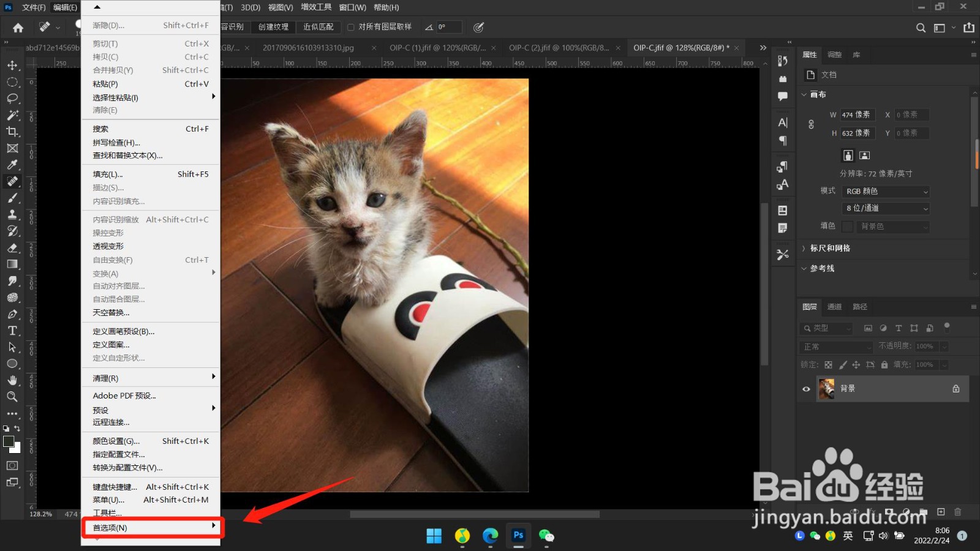Select the Move tool
Viewport: 980px width, 551px height.
point(12,66)
